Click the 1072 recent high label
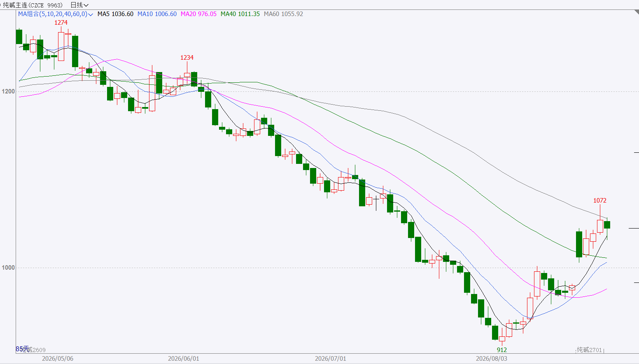This screenshot has height=364, width=639. pos(600,201)
